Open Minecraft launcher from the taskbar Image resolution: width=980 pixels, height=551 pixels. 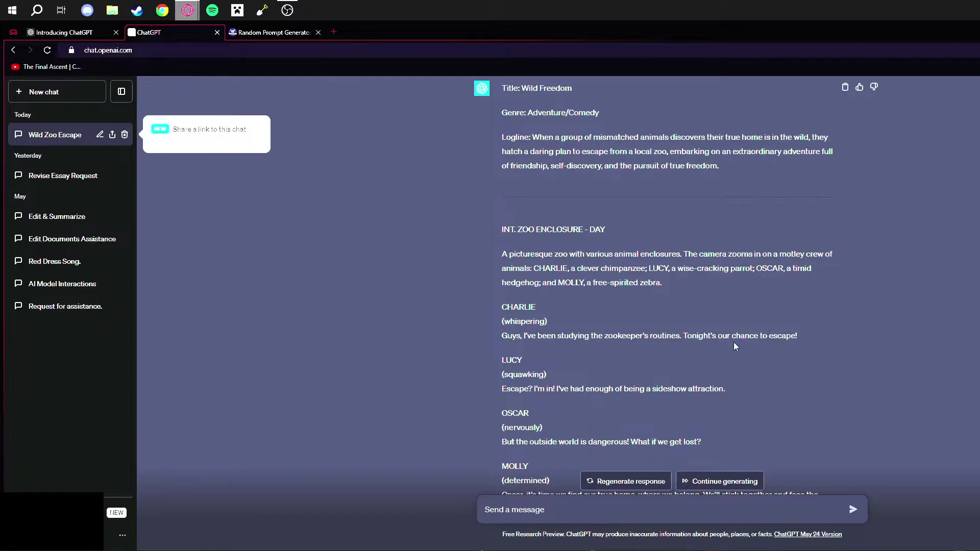(237, 10)
